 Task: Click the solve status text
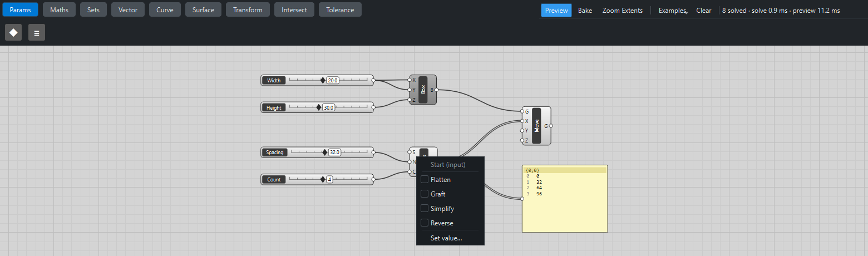[x=781, y=10]
